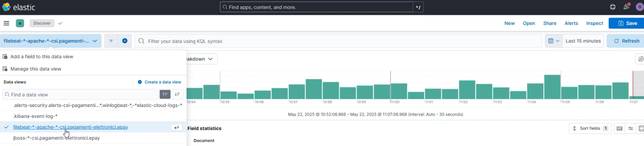644x146 pixels.
Task: Sort data views descending
Action: tap(177, 94)
